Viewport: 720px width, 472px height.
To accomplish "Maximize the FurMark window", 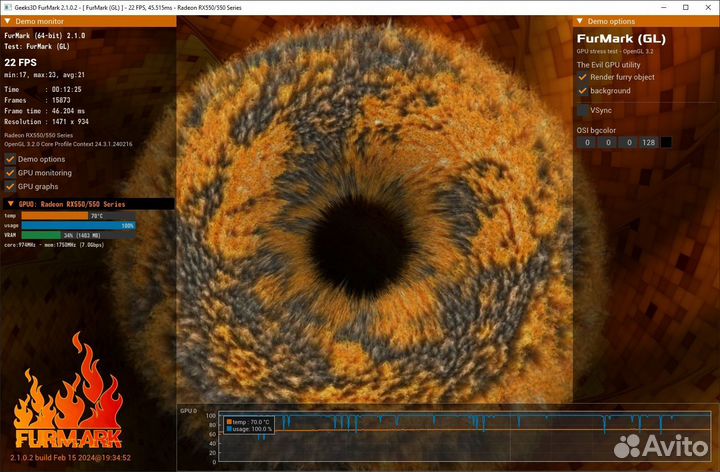I will pyautogui.click(x=686, y=7).
